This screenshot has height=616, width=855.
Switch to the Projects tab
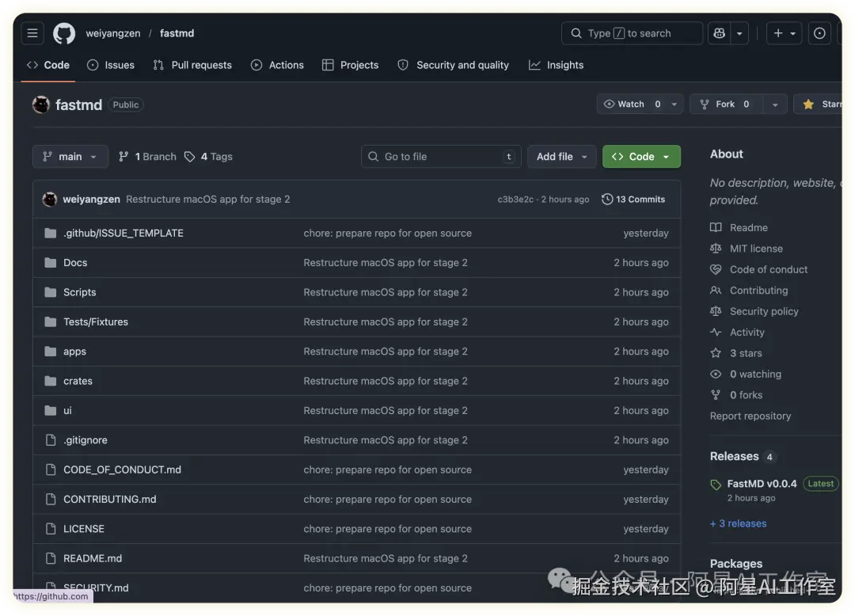[350, 66]
